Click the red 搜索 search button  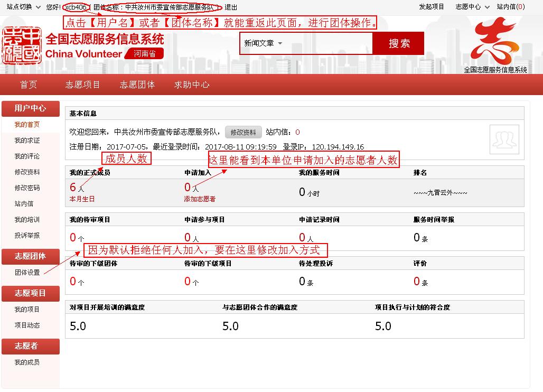pos(399,44)
